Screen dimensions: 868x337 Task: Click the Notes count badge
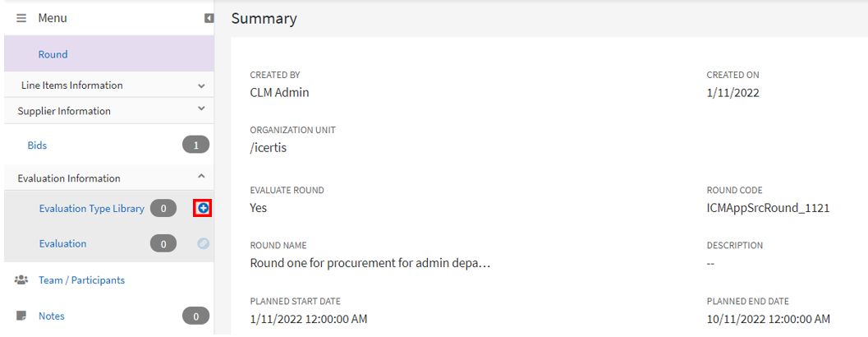(195, 316)
